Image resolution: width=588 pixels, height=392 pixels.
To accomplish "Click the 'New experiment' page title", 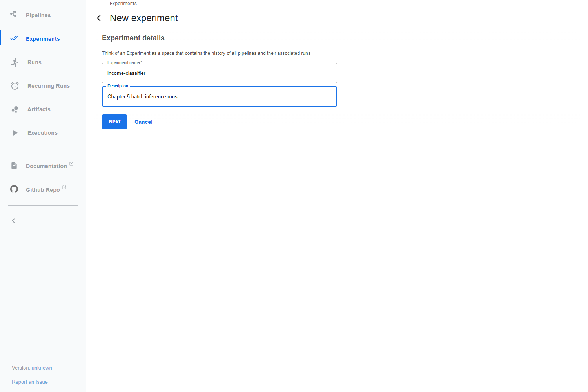I will [x=144, y=18].
